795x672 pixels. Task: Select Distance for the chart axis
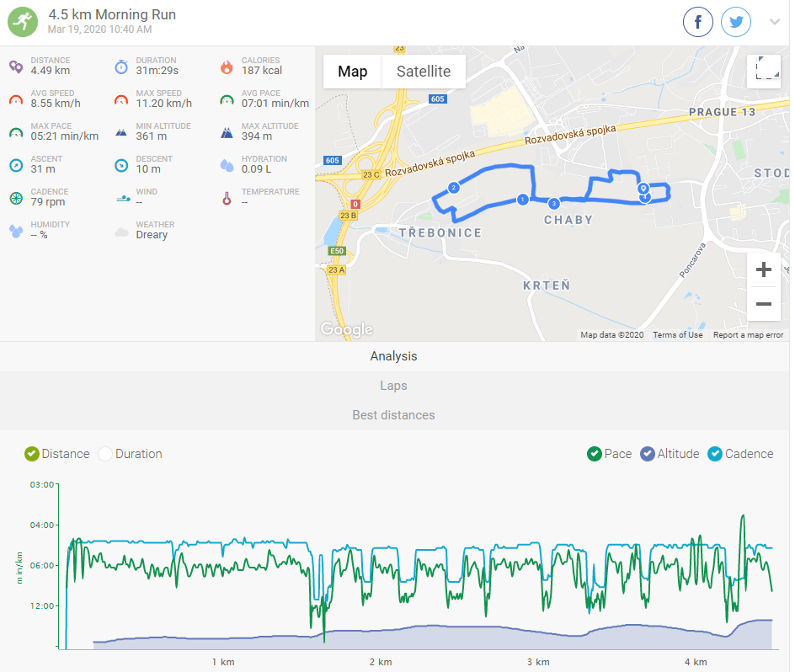[33, 454]
